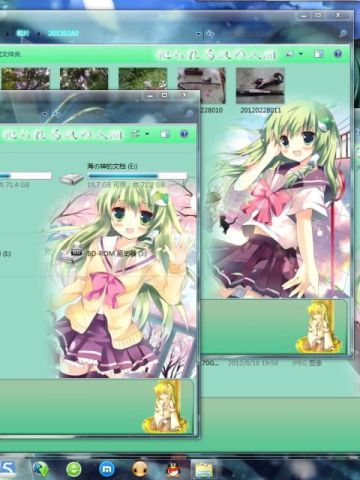Image resolution: width=360 pixels, height=480 pixels.
Task: Open view options dropdown arrow in back window
Action: tap(301, 54)
